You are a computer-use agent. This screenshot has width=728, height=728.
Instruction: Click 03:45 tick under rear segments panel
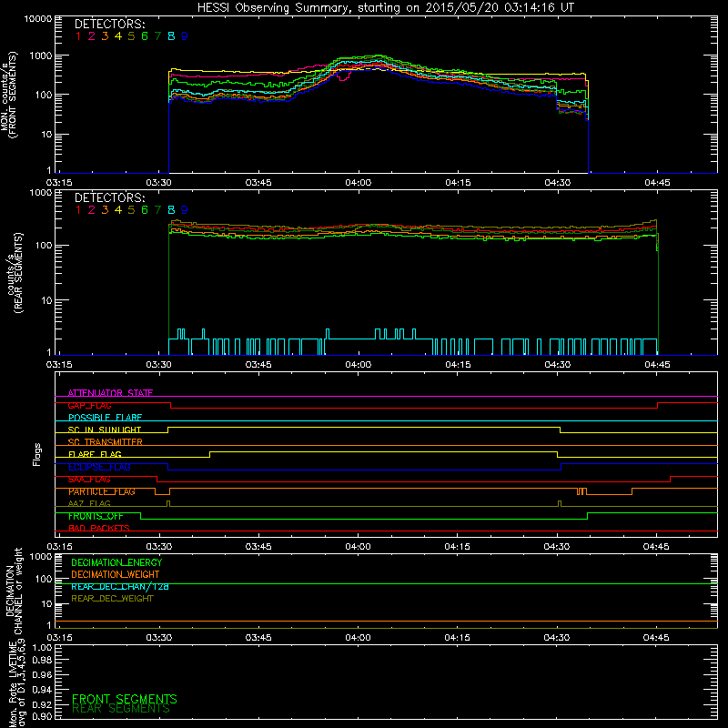(x=258, y=365)
